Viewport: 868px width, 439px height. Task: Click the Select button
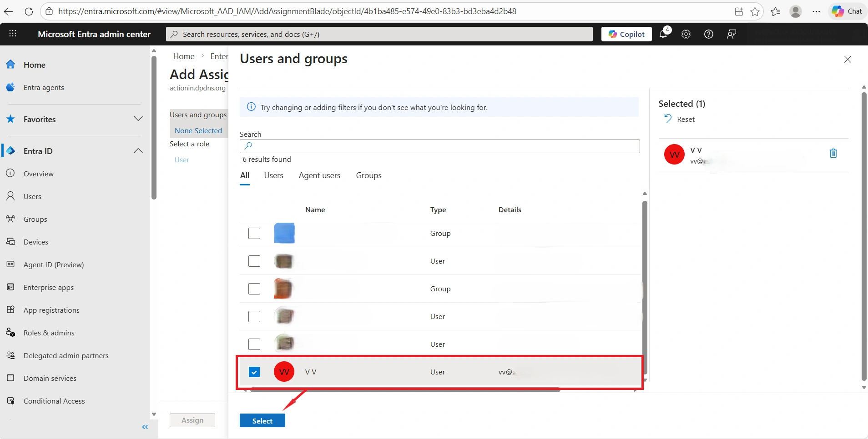(x=262, y=421)
